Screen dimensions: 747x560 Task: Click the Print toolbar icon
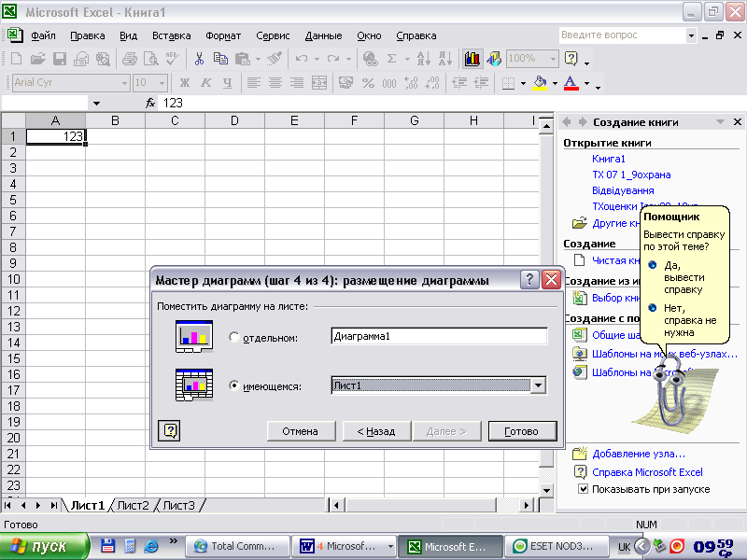tap(130, 59)
